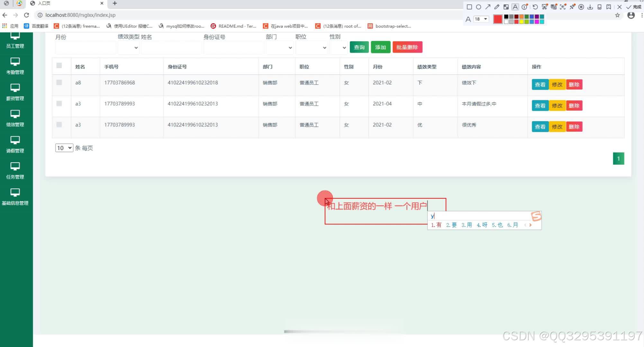Viewport: 644px width, 347px height.
Task: Click the 月份 filter input
Action: coord(85,48)
